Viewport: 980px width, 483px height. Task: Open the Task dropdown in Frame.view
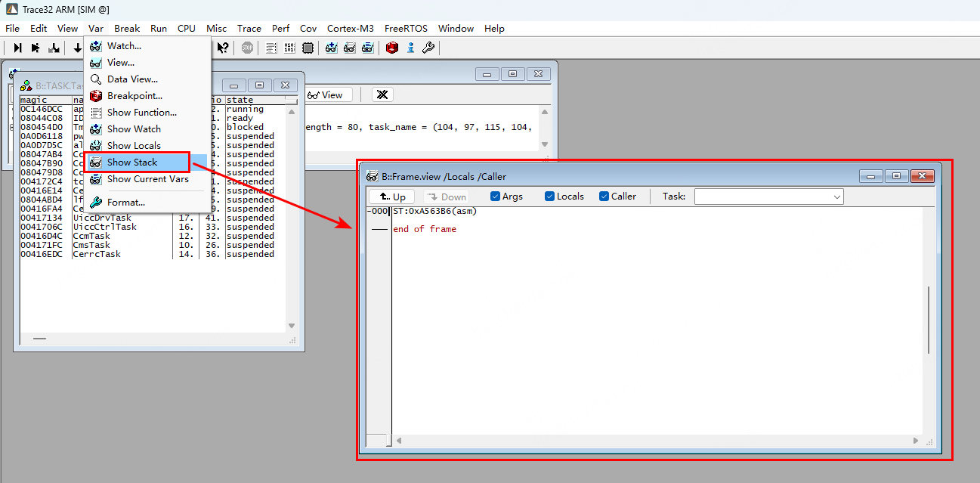[768, 197]
